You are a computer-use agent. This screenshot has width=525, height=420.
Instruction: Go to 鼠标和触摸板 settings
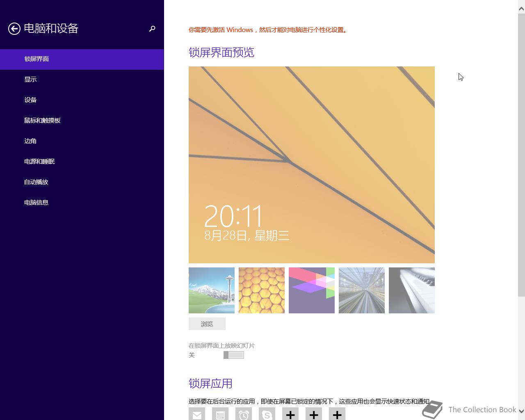82,121
